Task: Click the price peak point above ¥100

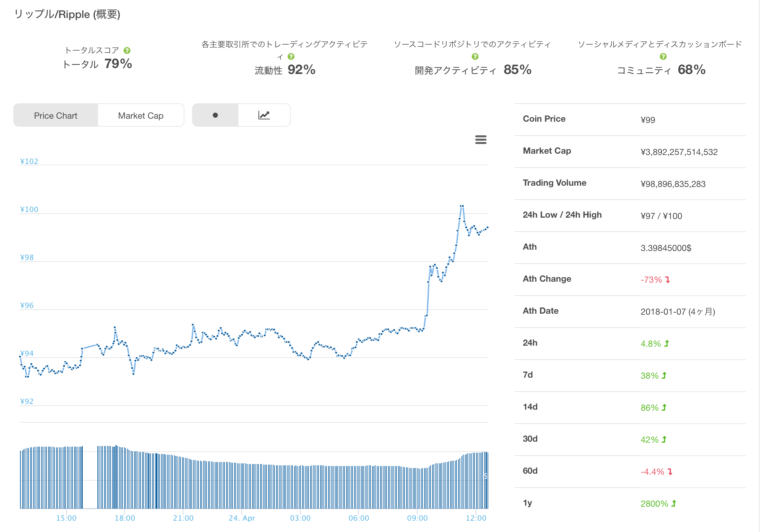Action: pos(462,206)
